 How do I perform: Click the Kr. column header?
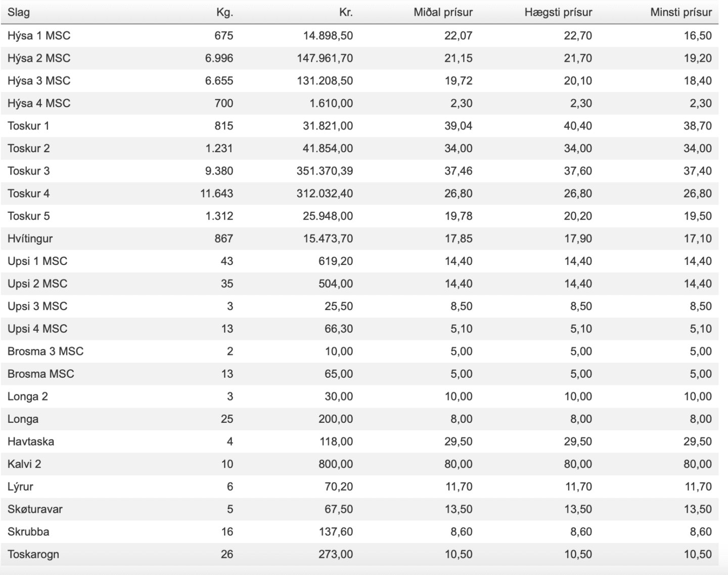pos(346,12)
